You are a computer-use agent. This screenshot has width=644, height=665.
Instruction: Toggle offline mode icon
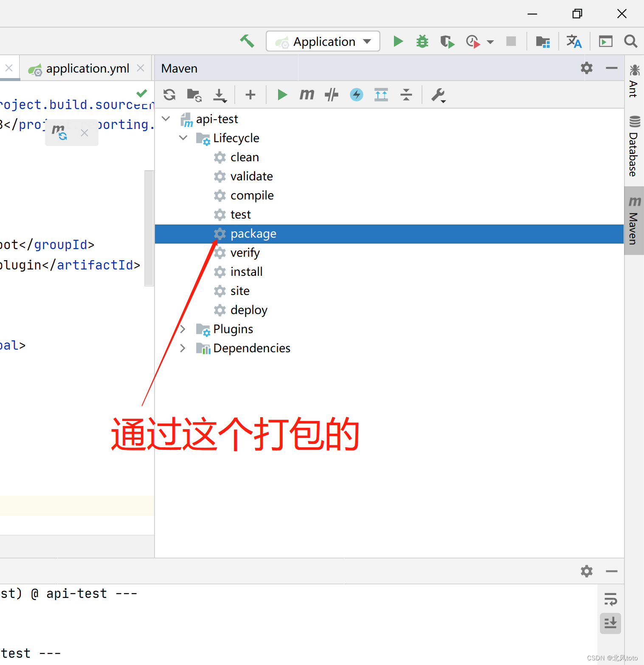point(332,95)
